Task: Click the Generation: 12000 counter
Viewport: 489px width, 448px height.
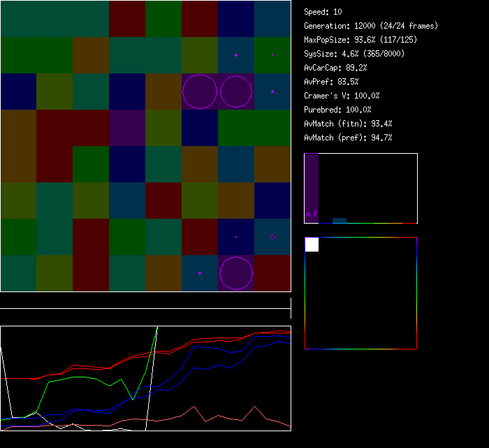Action: (x=371, y=26)
